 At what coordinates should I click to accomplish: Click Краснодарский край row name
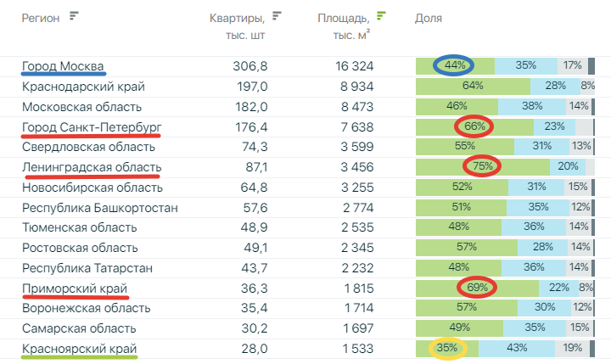[83, 87]
